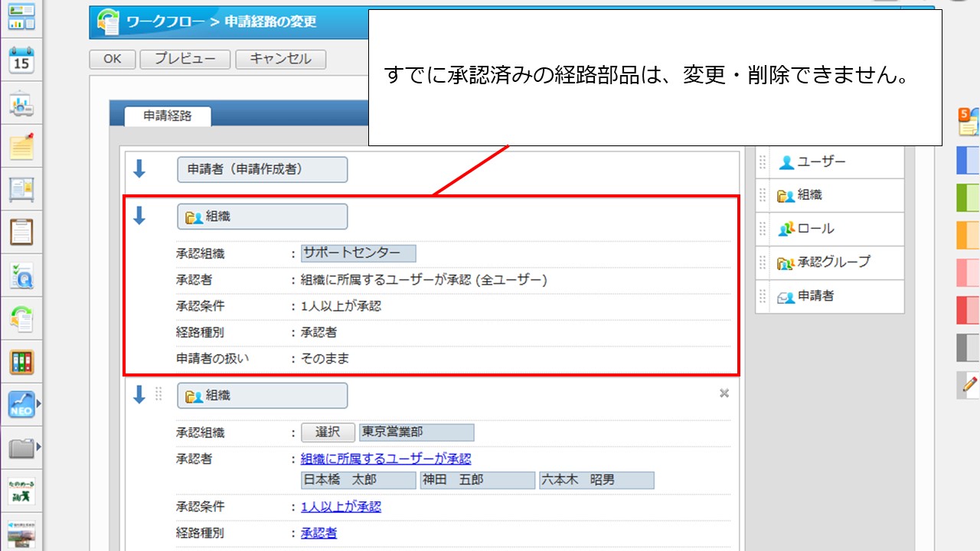This screenshot has height=551, width=980.
Task: Click the プレビュー button
Action: [185, 59]
